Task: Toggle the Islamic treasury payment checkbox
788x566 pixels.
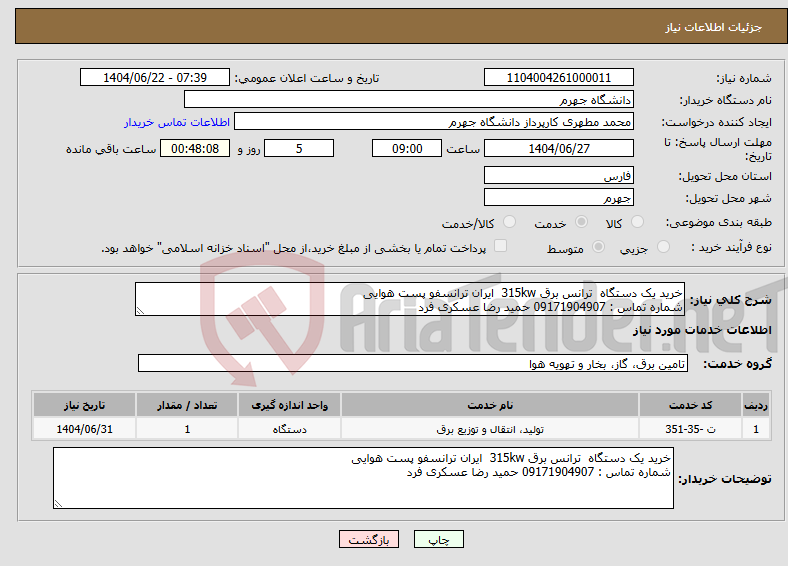Action: click(x=500, y=246)
